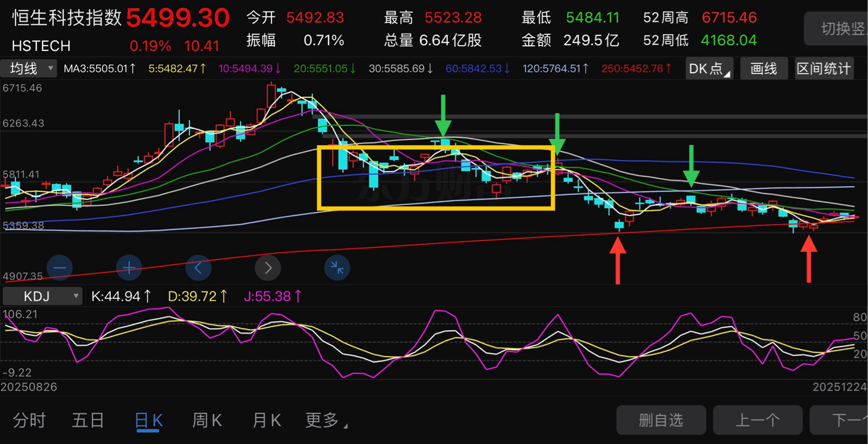Tap the J:55.38 indicator value

pos(273,297)
